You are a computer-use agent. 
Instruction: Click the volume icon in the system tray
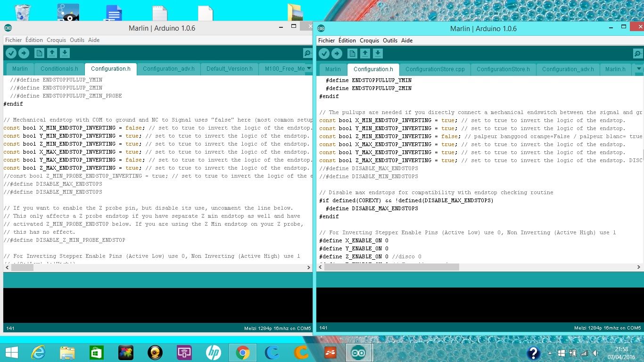[x=595, y=353]
